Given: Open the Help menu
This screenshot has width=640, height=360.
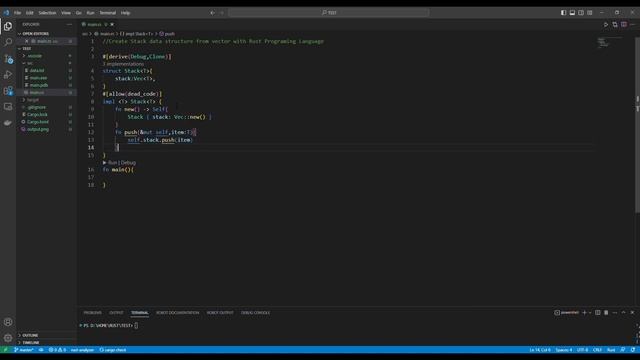Looking at the screenshot, I should click(125, 13).
